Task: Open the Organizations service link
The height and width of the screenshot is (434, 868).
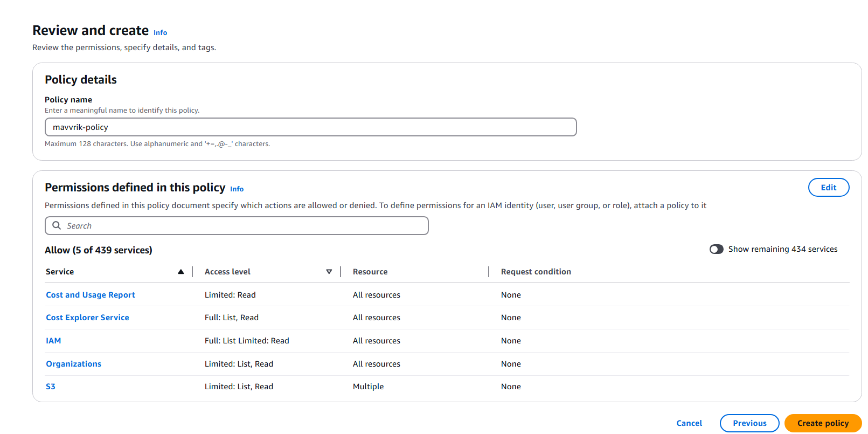Action: click(x=73, y=364)
